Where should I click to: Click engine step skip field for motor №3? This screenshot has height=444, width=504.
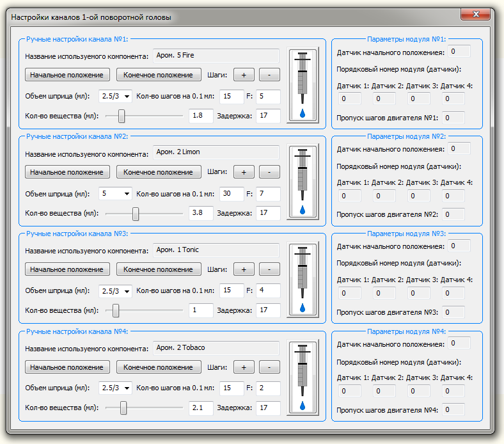(x=453, y=312)
